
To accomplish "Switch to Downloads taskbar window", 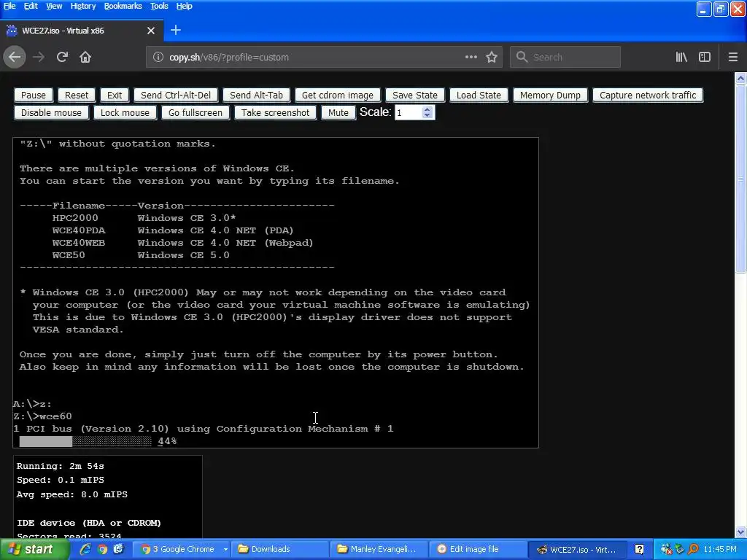I will pyautogui.click(x=281, y=549).
